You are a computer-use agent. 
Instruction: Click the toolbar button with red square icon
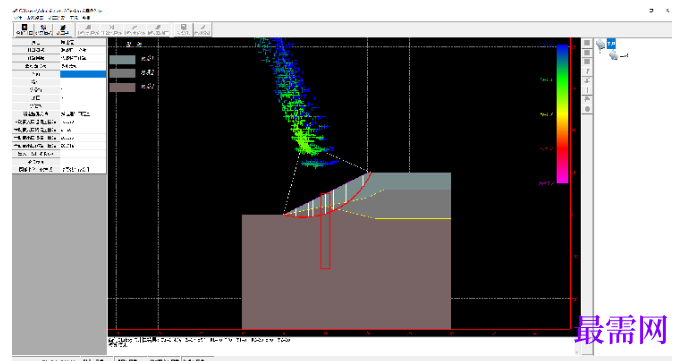point(24,29)
